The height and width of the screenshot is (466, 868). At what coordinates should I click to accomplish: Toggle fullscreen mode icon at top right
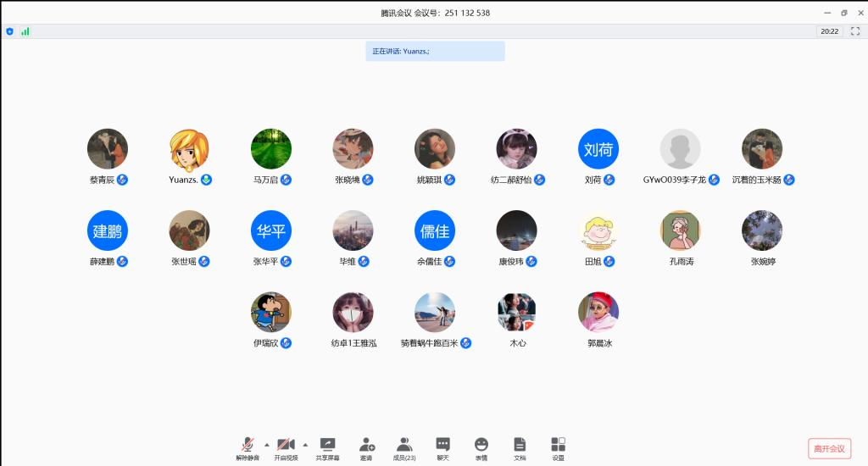(854, 31)
